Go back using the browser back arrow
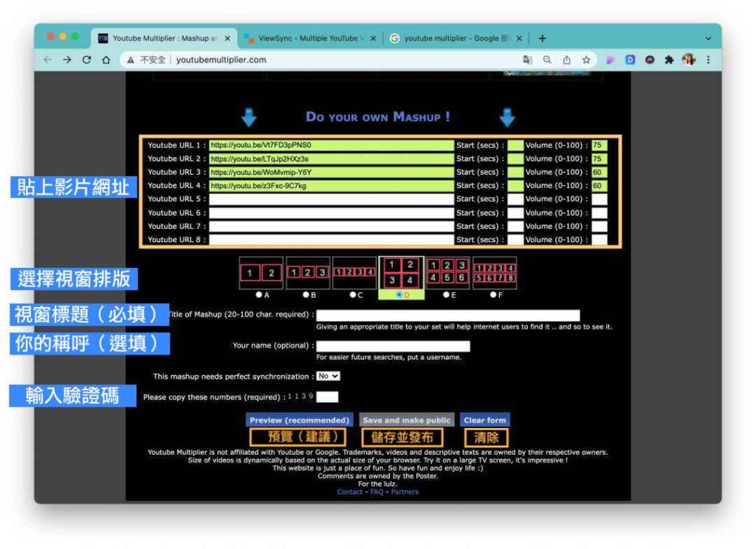 pyautogui.click(x=47, y=60)
